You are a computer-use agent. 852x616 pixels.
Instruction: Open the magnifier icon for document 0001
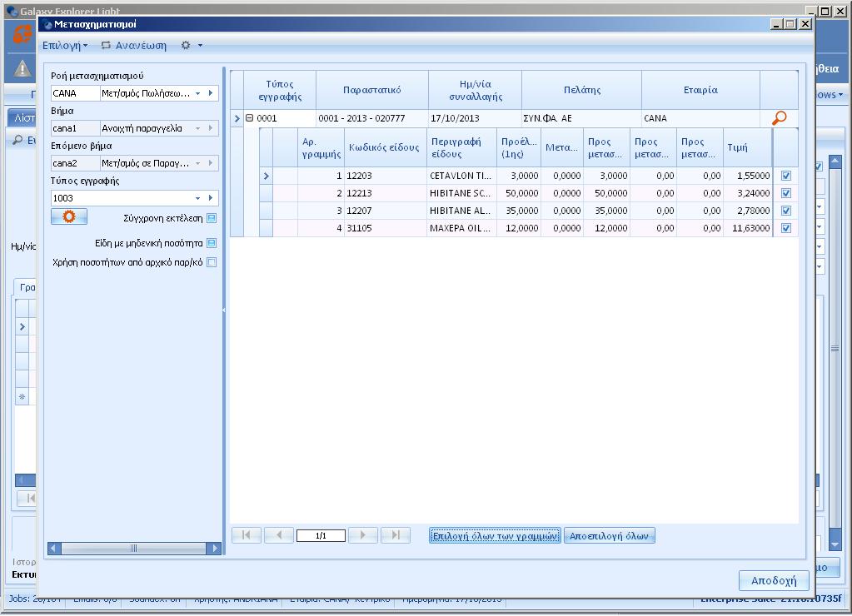point(780,118)
